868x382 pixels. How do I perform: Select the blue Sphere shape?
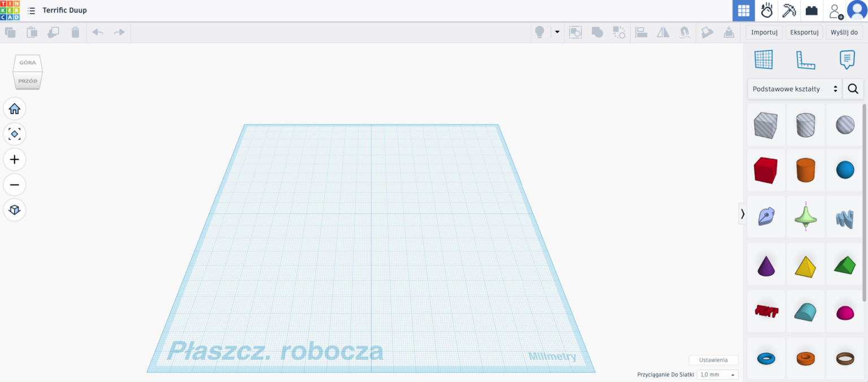[x=844, y=170]
